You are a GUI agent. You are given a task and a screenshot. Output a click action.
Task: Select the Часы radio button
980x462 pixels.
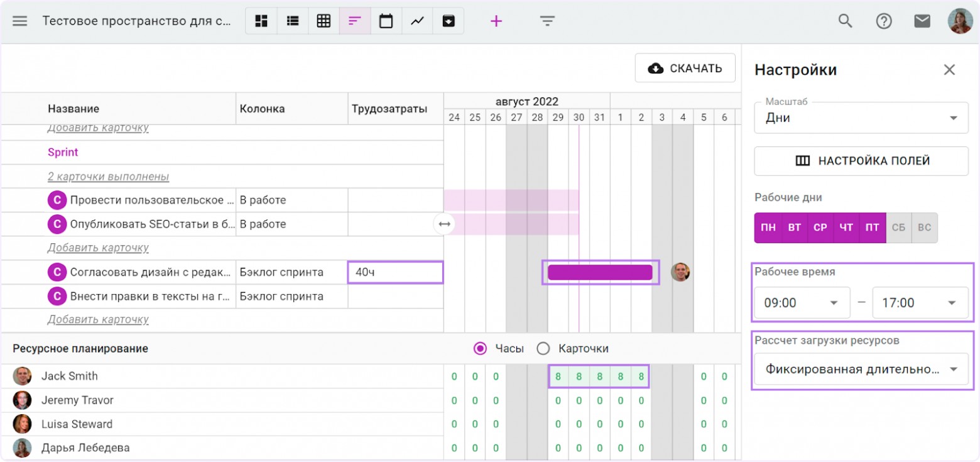tap(481, 348)
